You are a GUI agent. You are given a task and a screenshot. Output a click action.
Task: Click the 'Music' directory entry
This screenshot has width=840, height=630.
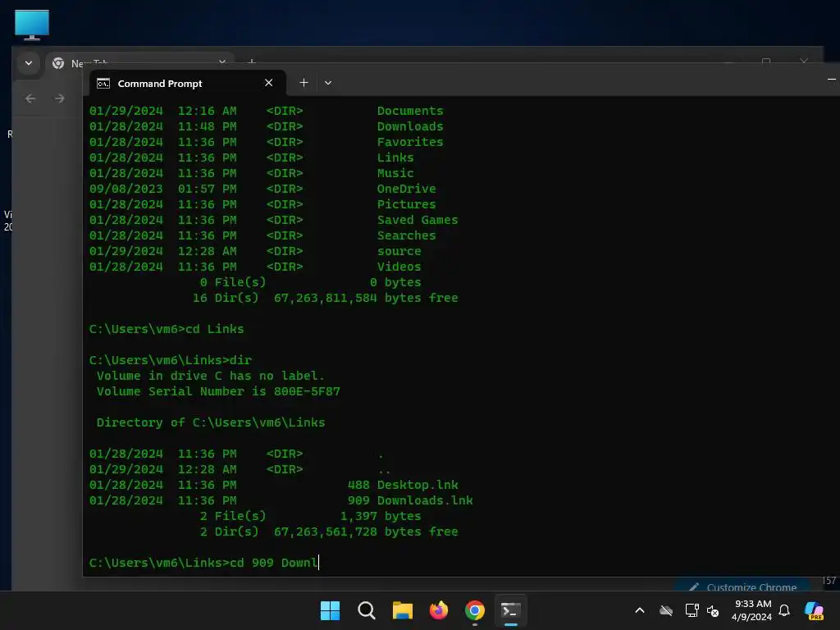(395, 173)
